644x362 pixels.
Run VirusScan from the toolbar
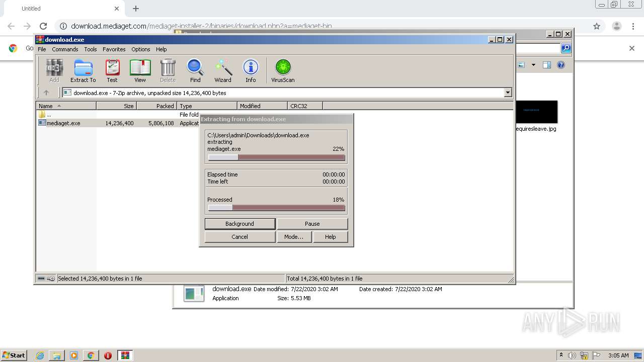point(283,70)
